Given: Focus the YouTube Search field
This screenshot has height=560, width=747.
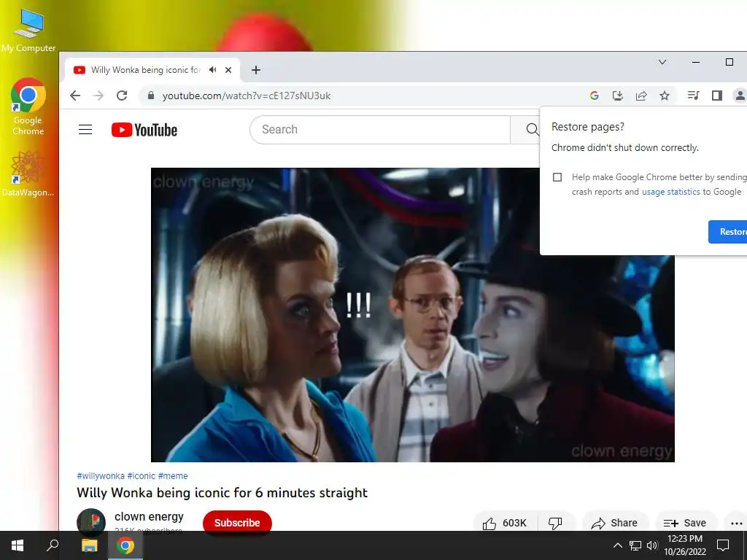Looking at the screenshot, I should [379, 130].
